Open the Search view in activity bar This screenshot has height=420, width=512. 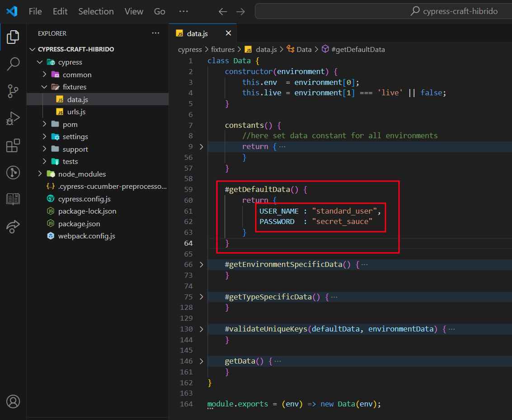point(13,64)
